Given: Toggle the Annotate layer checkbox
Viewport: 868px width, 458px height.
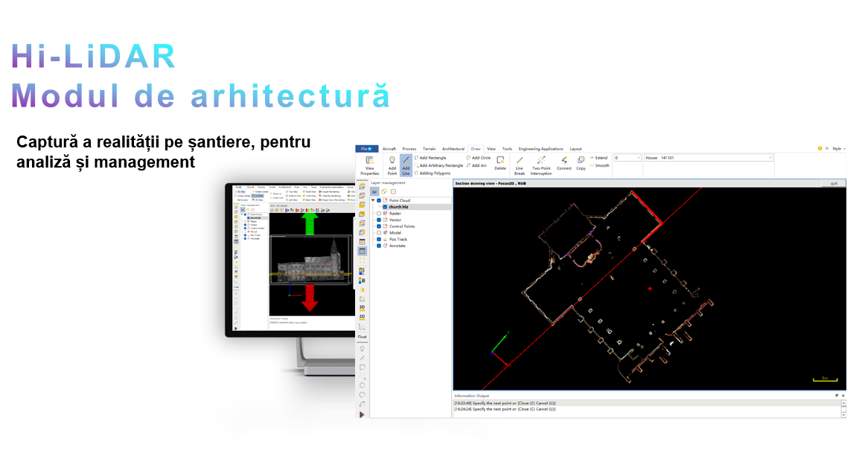Looking at the screenshot, I should pos(379,246).
